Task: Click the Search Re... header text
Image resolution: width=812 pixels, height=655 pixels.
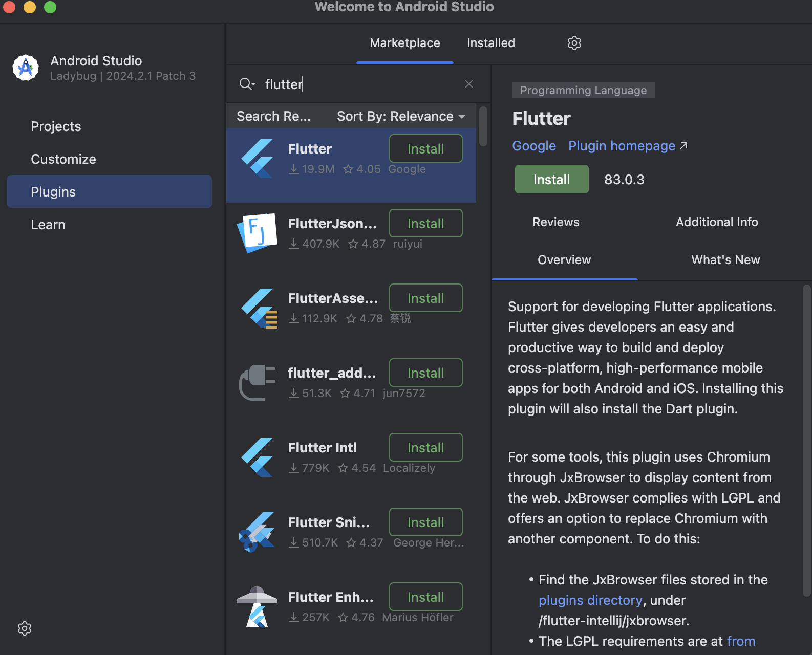Action: (273, 116)
